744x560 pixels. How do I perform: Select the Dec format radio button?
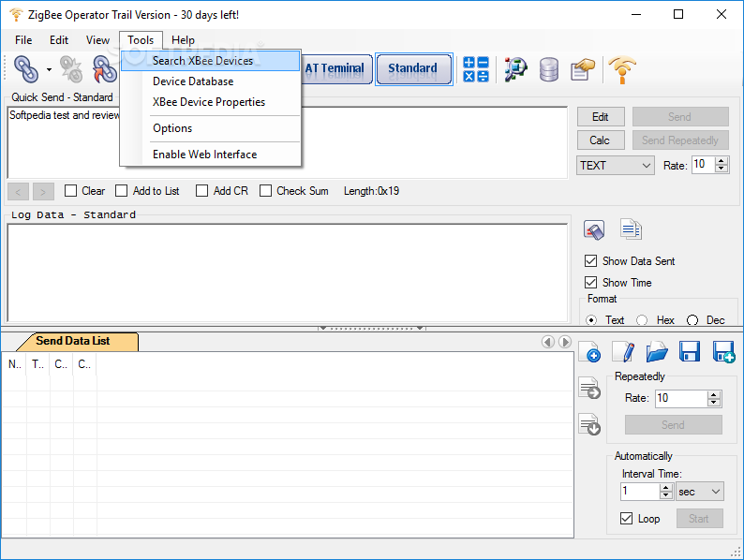692,320
